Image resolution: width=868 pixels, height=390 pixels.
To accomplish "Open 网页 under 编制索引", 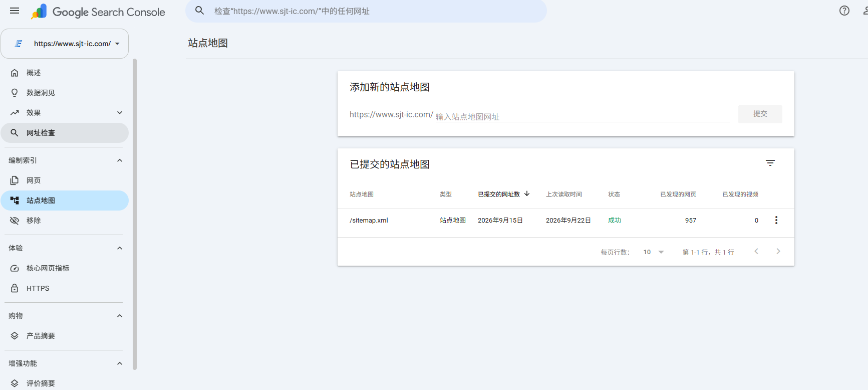I will (x=65, y=180).
